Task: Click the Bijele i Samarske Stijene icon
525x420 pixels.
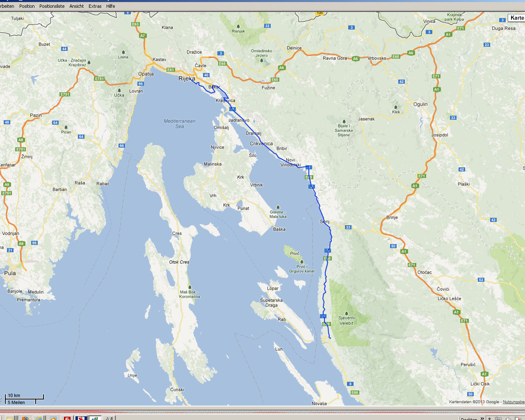Action: 344,121
